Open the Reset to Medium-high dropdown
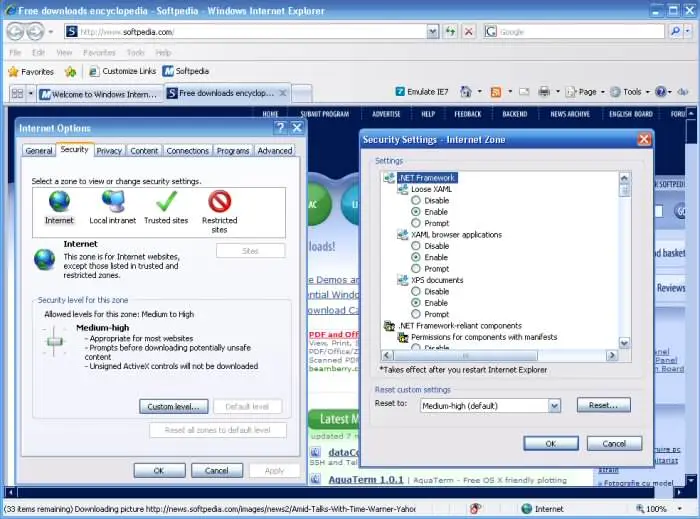The height and width of the screenshot is (519, 700). click(x=554, y=406)
